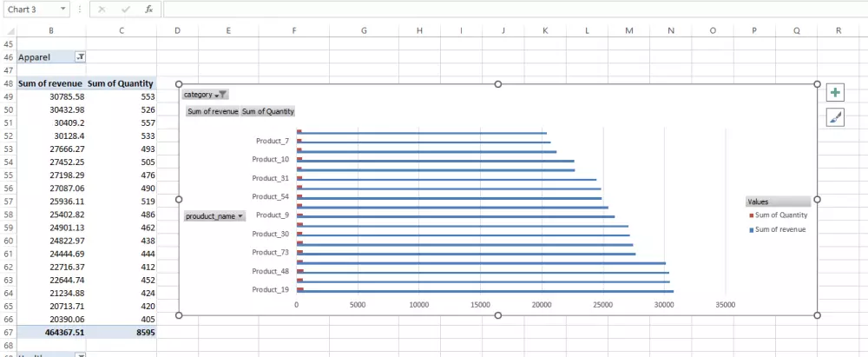
Task: Open the Insert Function fx icon
Action: pos(149,10)
